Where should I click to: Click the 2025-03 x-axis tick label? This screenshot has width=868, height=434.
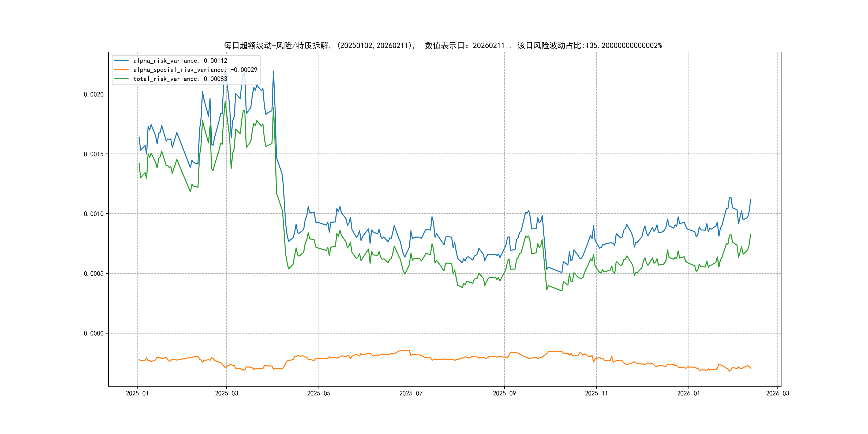[x=226, y=393]
